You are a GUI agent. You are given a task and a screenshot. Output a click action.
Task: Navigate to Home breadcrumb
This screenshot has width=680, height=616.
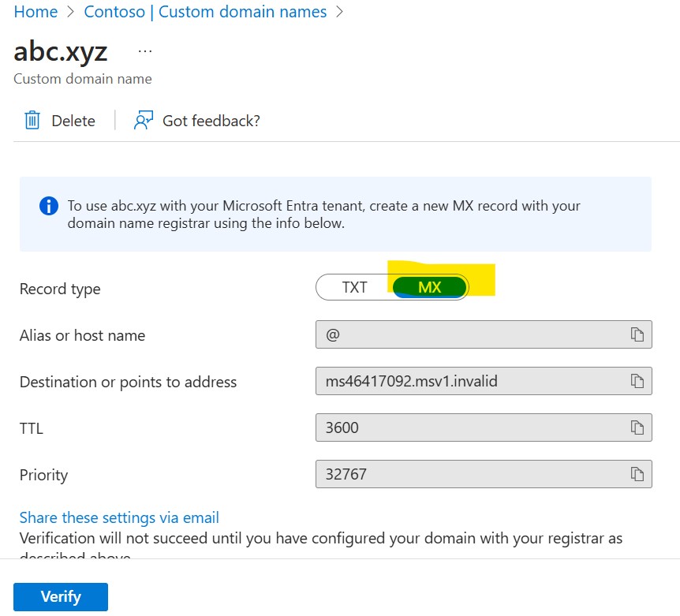[35, 12]
